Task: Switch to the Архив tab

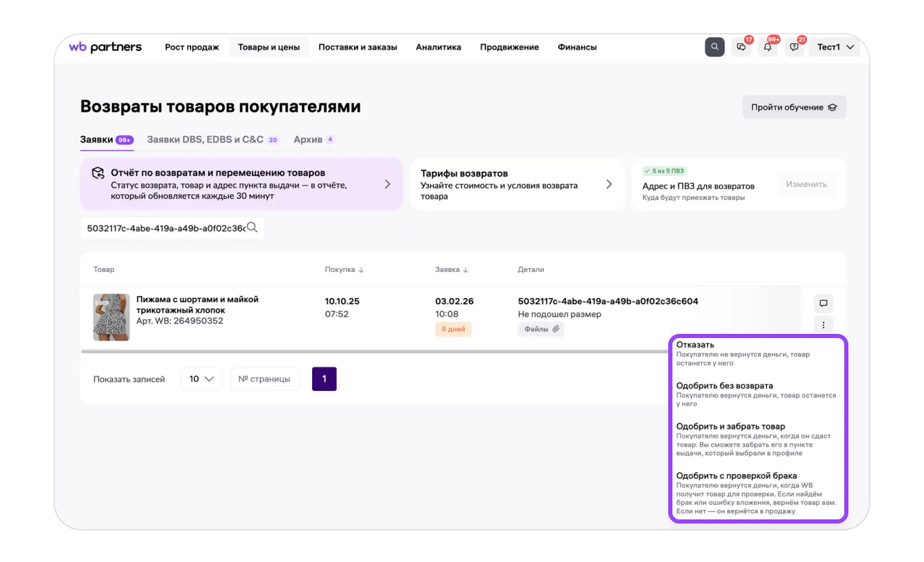Action: (308, 139)
